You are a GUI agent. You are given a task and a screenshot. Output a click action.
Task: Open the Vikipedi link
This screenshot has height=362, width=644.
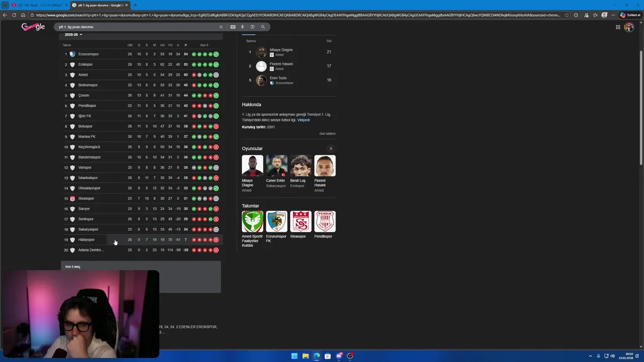(303, 120)
